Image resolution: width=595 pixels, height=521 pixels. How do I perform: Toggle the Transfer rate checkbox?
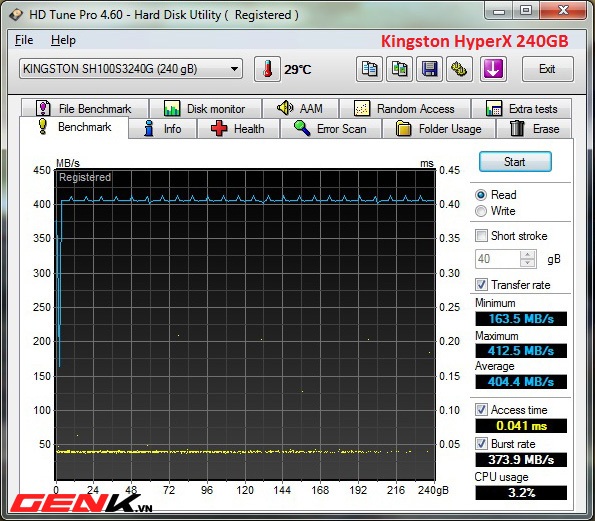click(x=482, y=284)
